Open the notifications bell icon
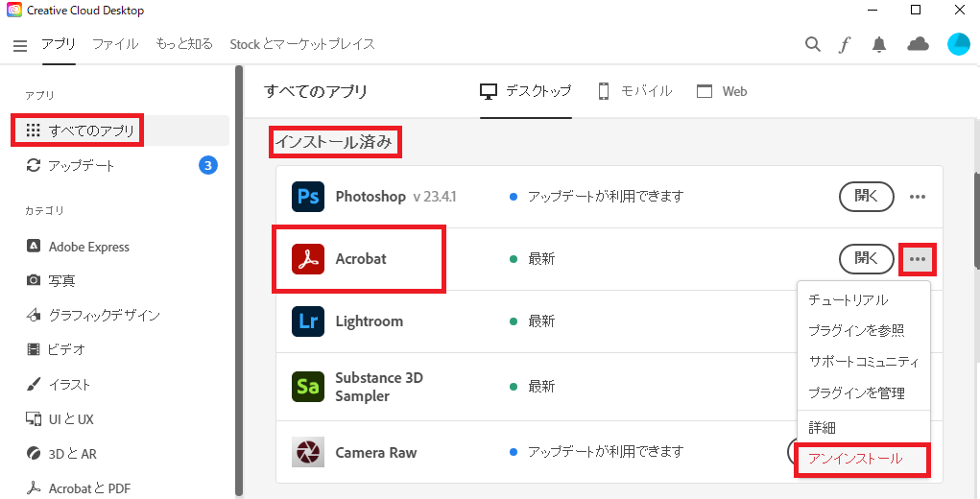 pos(879,44)
